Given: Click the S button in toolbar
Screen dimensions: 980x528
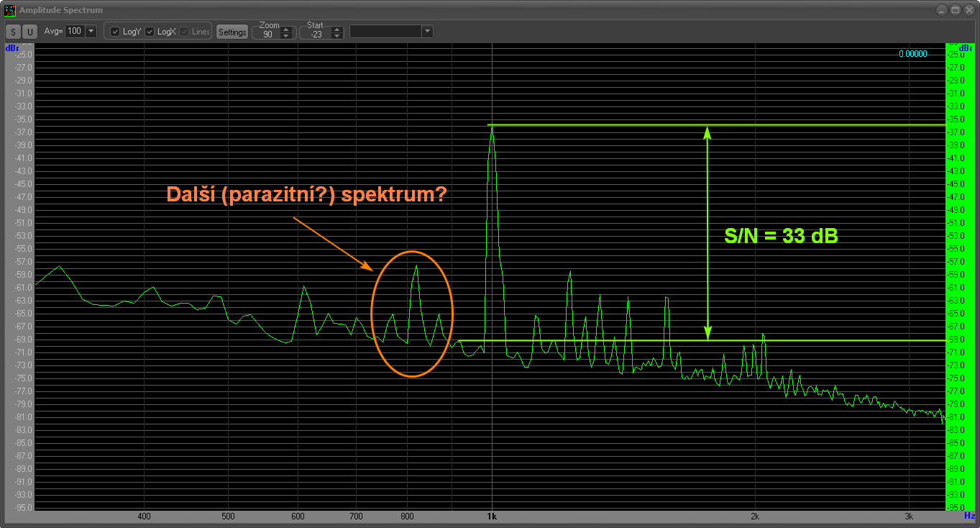Looking at the screenshot, I should [14, 32].
